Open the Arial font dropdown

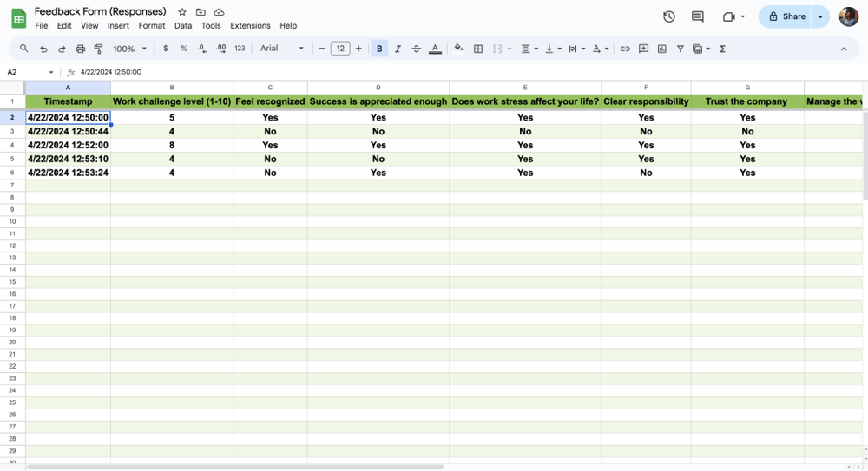[x=282, y=49]
